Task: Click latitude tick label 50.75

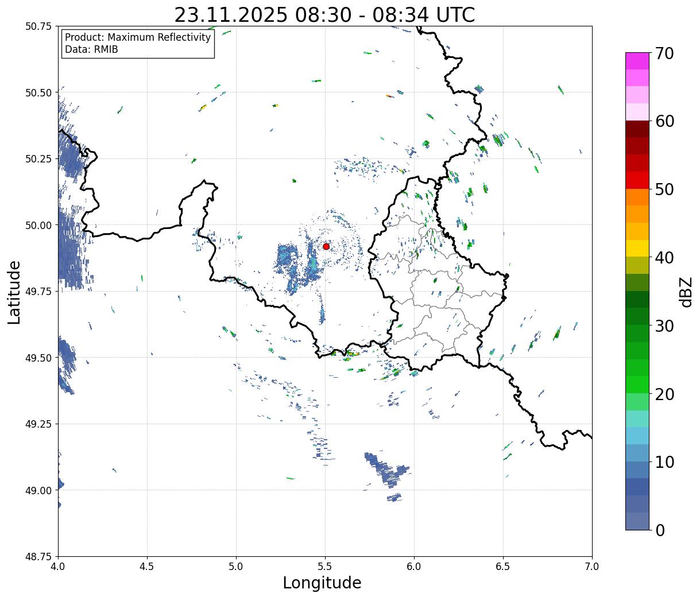Action: click(x=38, y=26)
